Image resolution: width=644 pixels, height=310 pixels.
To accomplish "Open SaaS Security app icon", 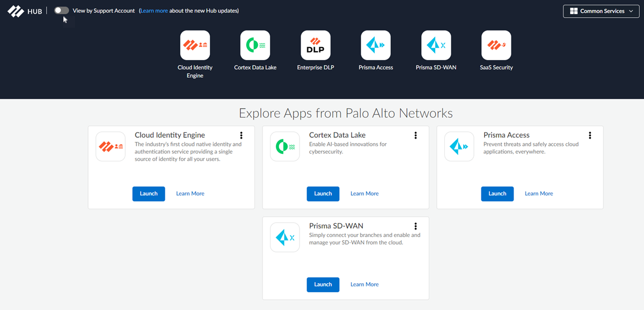I will (496, 45).
